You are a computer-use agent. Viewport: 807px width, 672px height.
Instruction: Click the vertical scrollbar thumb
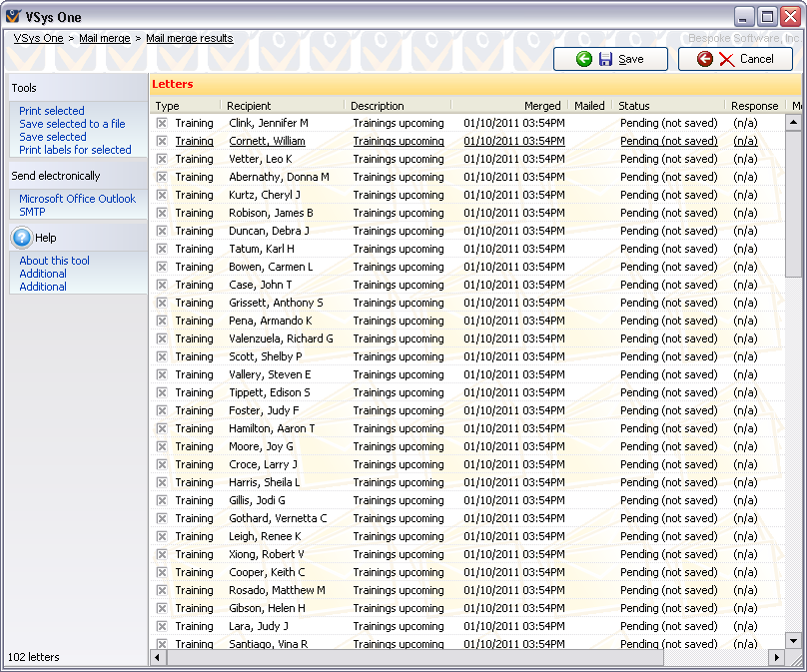point(793,204)
